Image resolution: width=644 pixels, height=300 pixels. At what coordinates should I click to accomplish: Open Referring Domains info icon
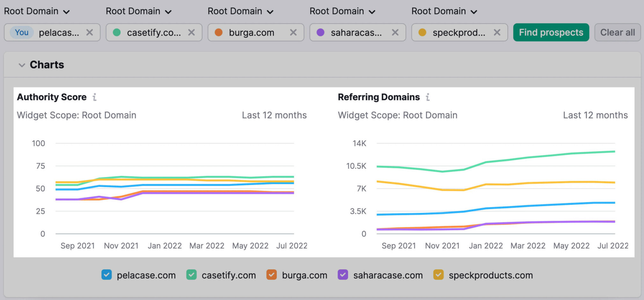(x=428, y=97)
